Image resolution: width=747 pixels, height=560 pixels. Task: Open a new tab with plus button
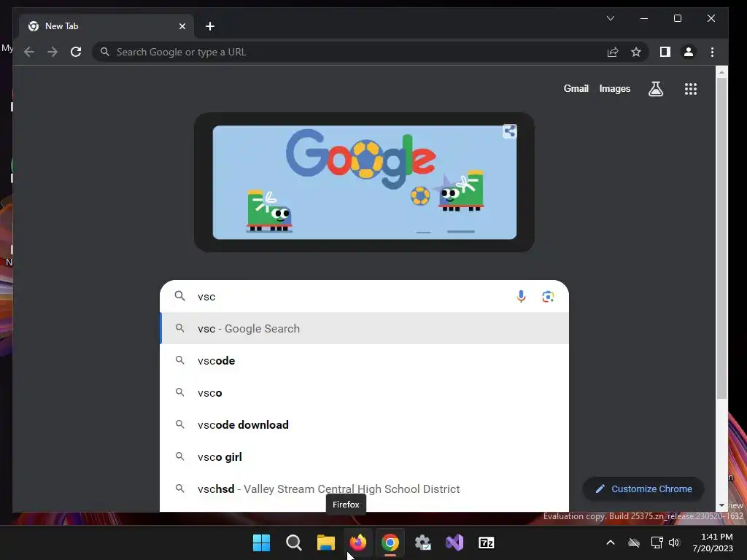pos(210,26)
